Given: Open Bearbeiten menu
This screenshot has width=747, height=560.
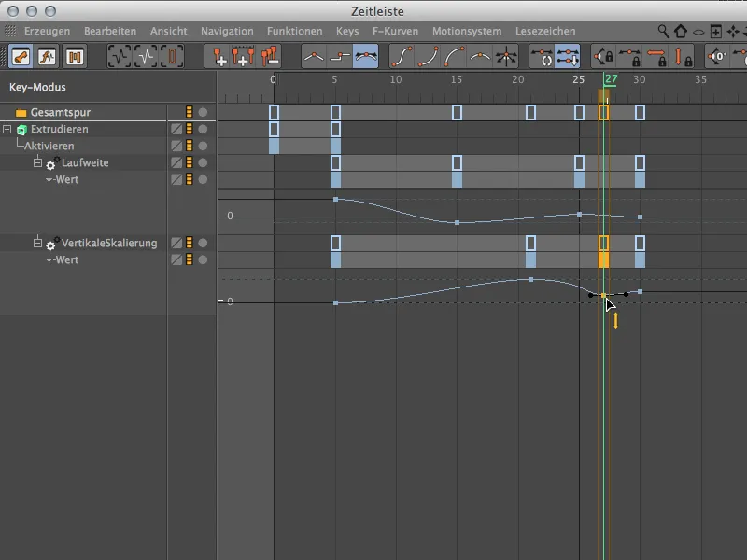Looking at the screenshot, I should tap(110, 32).
